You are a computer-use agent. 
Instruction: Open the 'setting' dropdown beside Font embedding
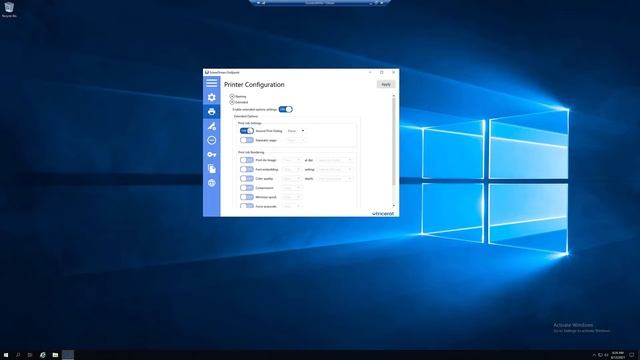[335, 169]
